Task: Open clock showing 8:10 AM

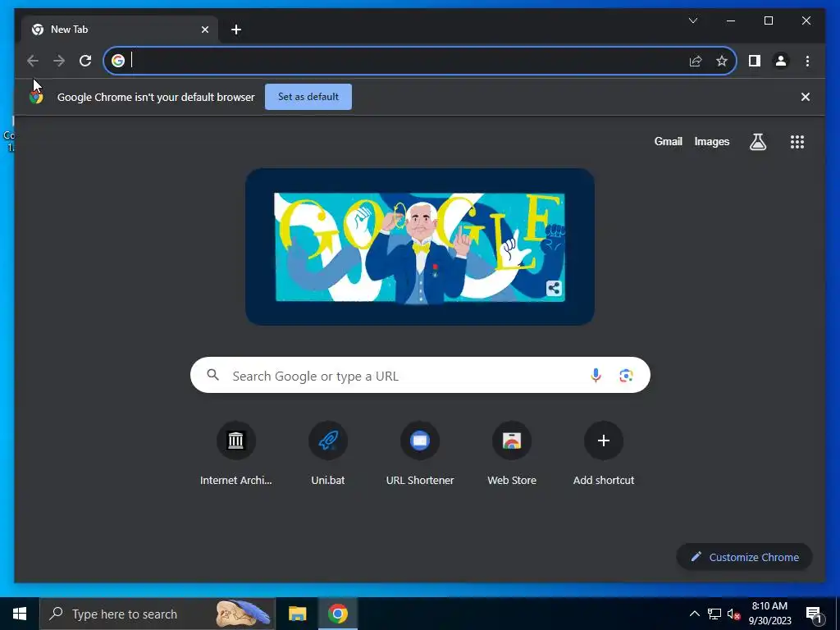Action: pyautogui.click(x=769, y=614)
